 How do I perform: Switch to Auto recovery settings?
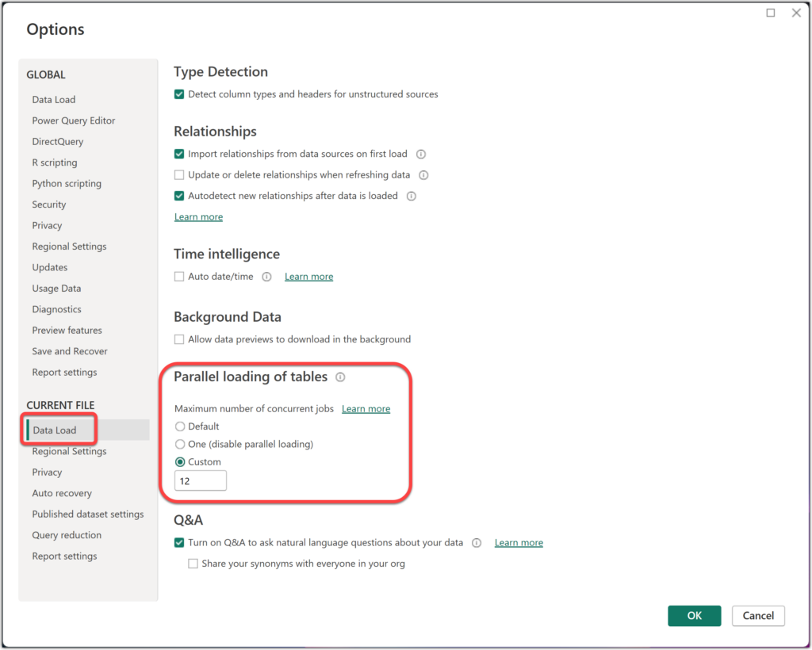(x=62, y=492)
